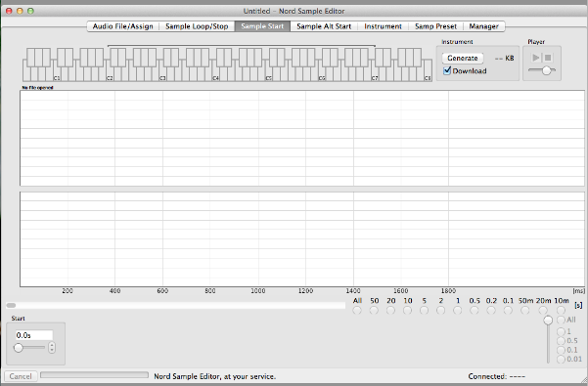Click the Start position slider knob
Viewport: 588px width, 386px height.
click(19, 348)
